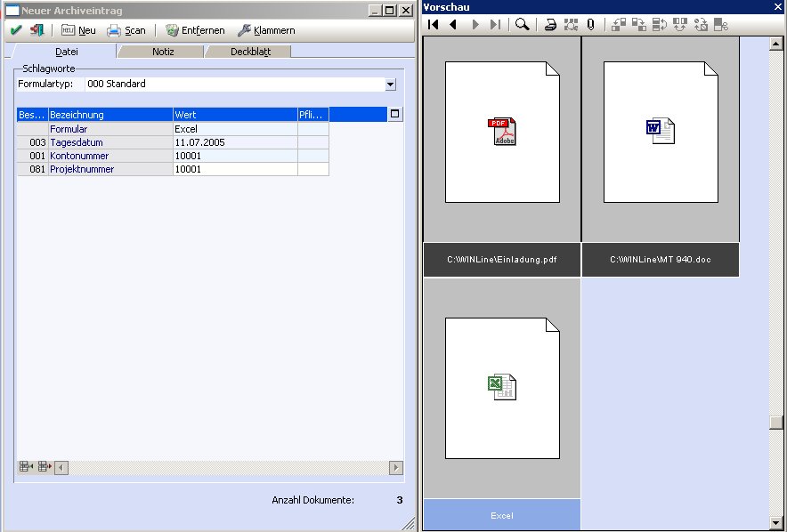Open the Deckblatt tab
This screenshot has height=532, width=787.
[250, 51]
